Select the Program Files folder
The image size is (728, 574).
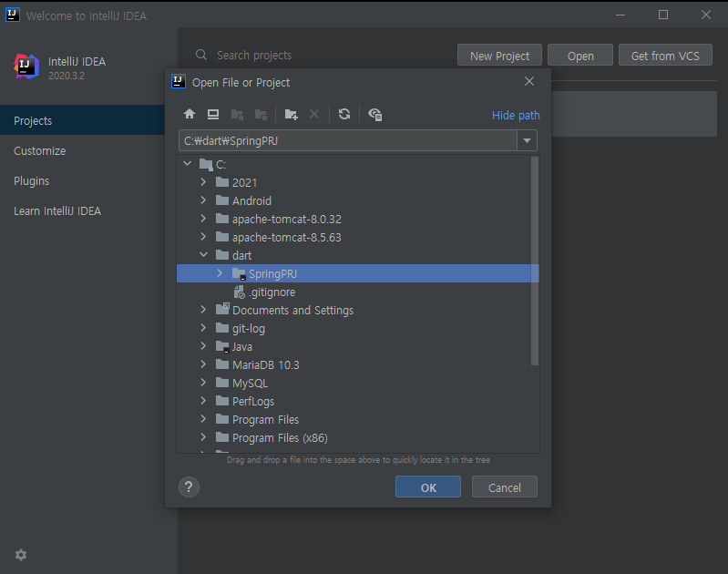point(358,419)
